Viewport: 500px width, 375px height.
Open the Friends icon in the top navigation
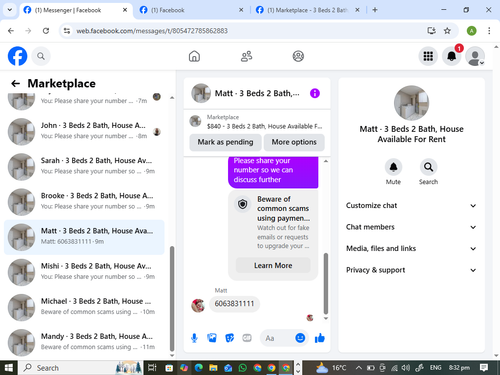point(246,56)
